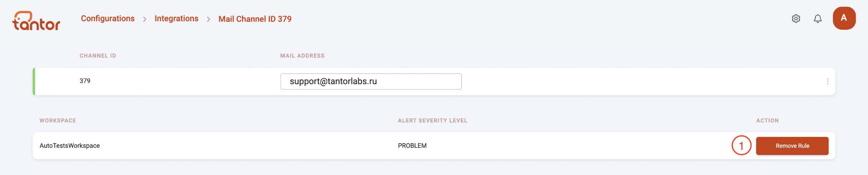Navigate to Integrations breadcrumb

coord(176,19)
